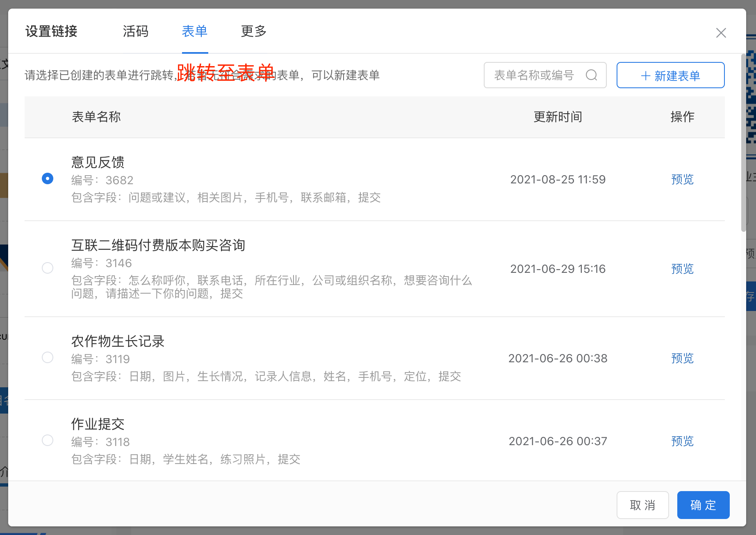Close the 设置链接 dialog with X

721,33
